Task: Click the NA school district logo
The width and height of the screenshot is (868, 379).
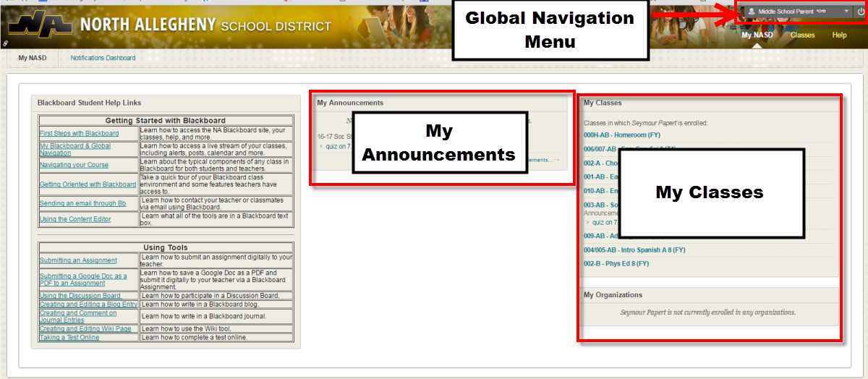Action: tap(41, 25)
